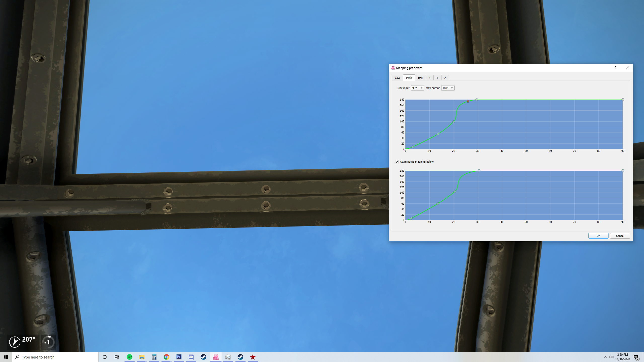Expand the Max output dropdown
644x362 pixels.
(x=448, y=88)
